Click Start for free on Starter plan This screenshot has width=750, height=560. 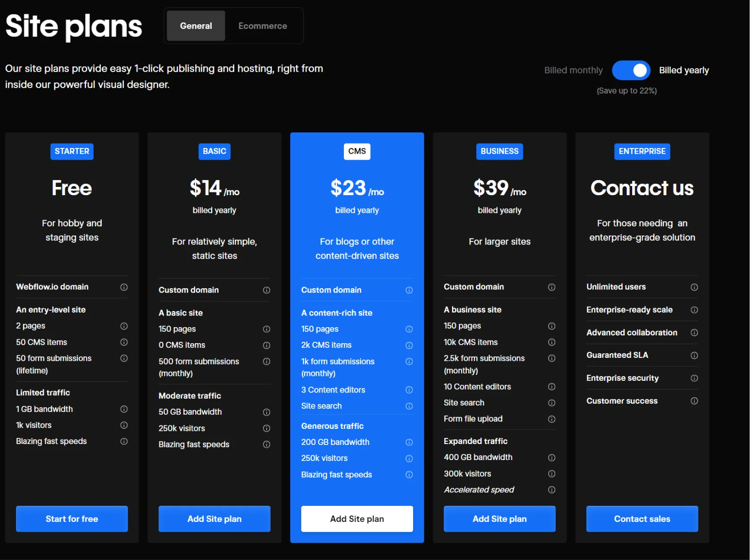[x=72, y=518]
